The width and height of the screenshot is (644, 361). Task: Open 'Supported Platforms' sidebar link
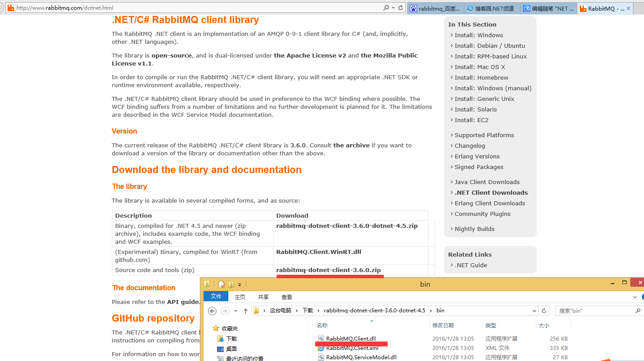coord(484,135)
